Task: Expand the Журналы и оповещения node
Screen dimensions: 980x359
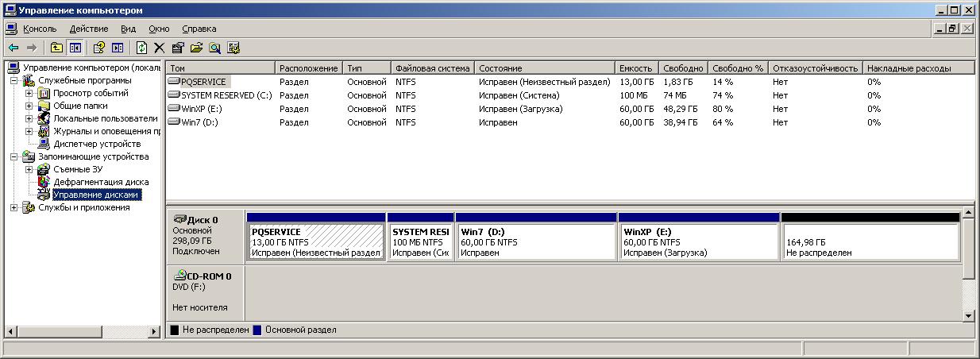Action: point(29,132)
